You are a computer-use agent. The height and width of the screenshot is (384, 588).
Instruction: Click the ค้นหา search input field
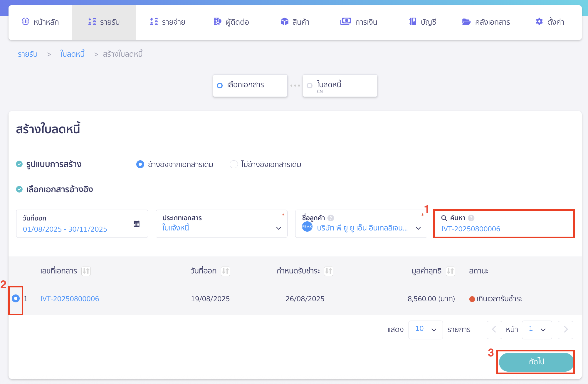(x=504, y=229)
